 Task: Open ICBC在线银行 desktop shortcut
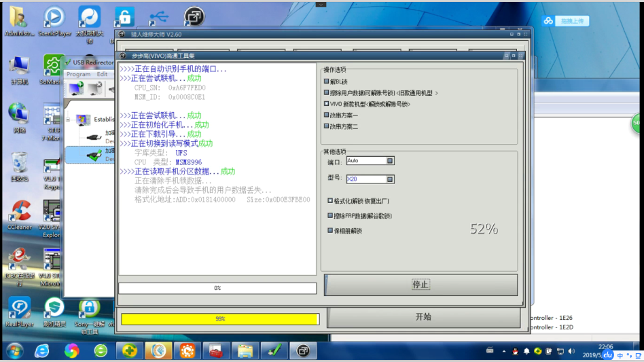(x=19, y=267)
